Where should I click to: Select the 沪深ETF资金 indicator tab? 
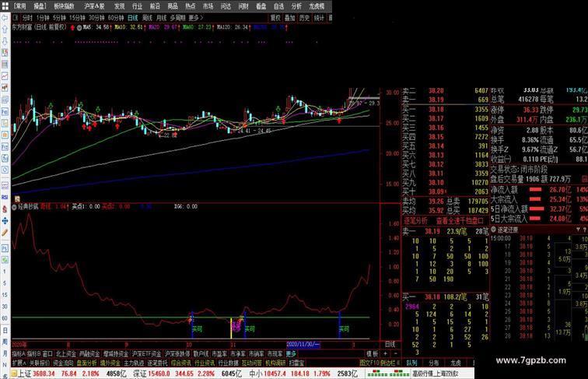147,353
